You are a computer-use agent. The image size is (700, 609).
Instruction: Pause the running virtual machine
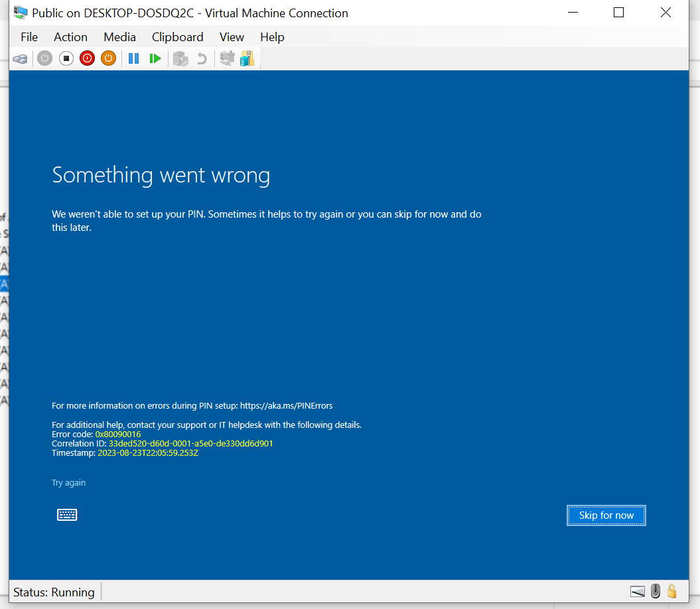click(x=133, y=58)
